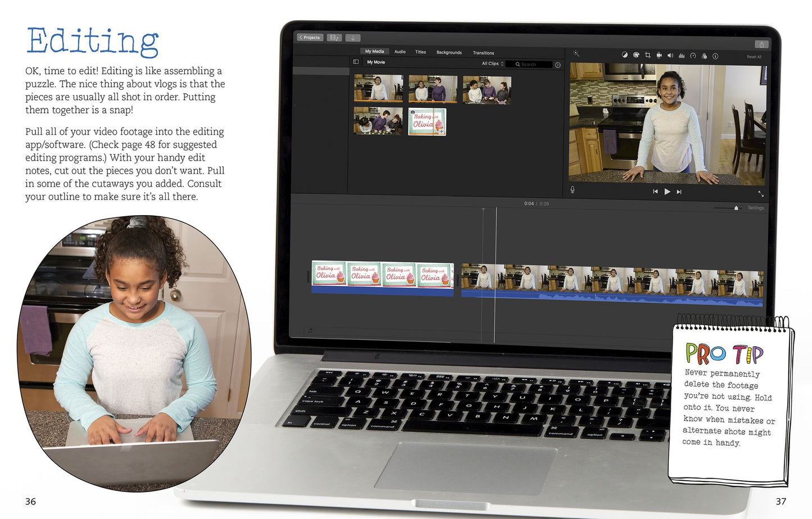The image size is (812, 519).
Task: Open the Color Correction palette icon
Action: coord(636,55)
